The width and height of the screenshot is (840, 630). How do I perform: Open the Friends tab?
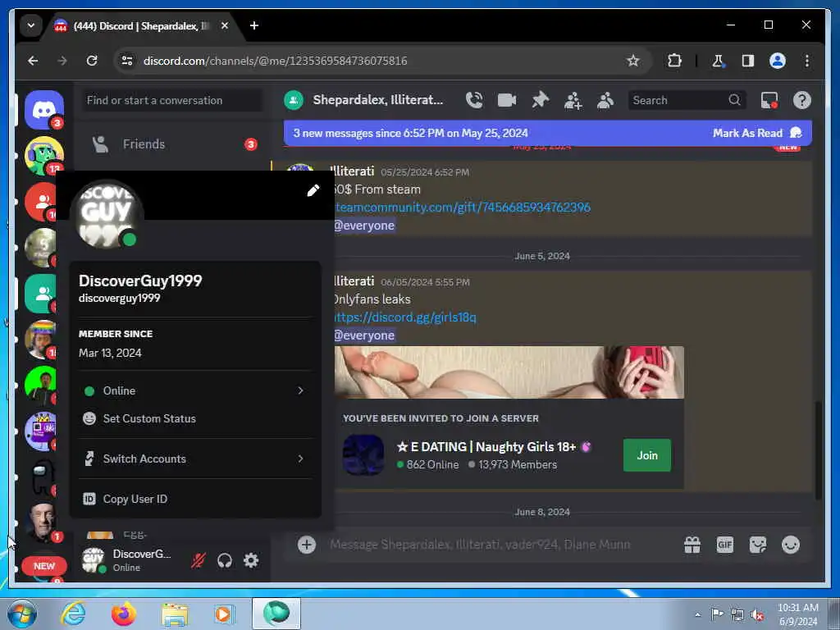(171, 144)
